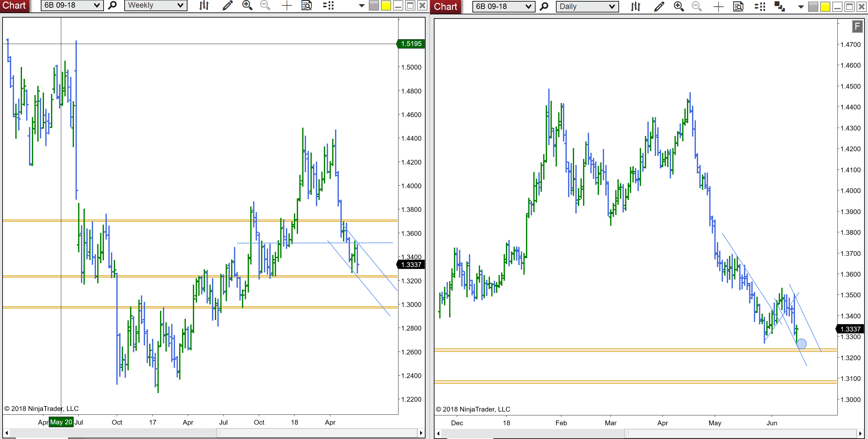Open data box in Daily chart toolbar
The image size is (868, 439).
(x=738, y=6)
